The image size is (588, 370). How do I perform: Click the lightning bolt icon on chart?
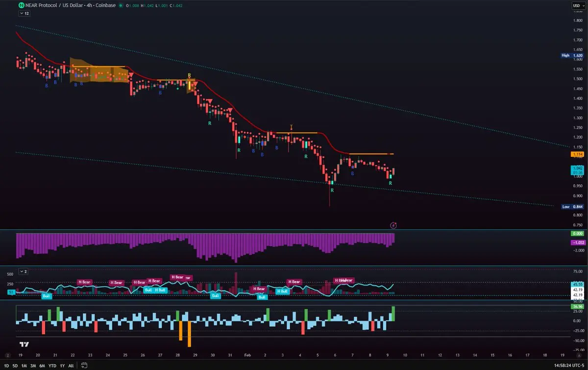click(x=393, y=225)
